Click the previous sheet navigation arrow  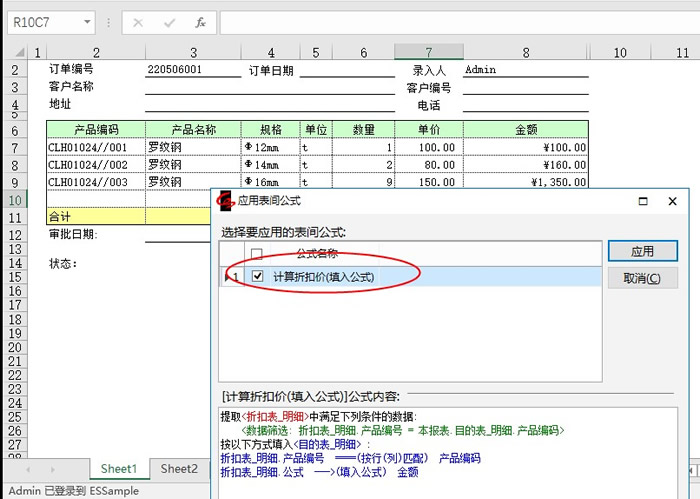[x=27, y=469]
